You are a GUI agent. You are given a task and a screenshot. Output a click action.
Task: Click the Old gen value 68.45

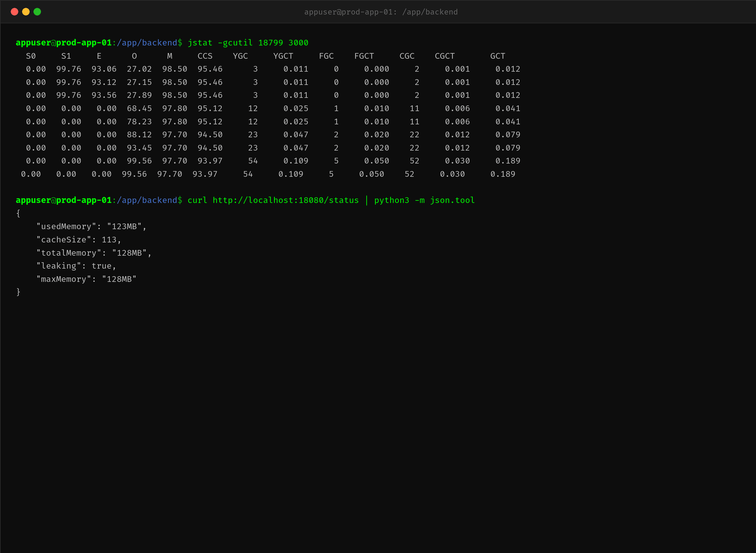139,109
